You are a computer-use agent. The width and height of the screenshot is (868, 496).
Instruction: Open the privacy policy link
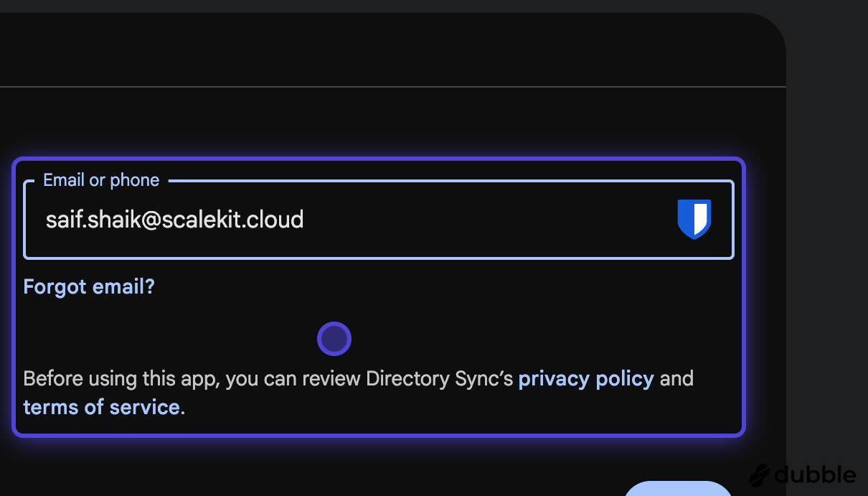pyautogui.click(x=585, y=378)
